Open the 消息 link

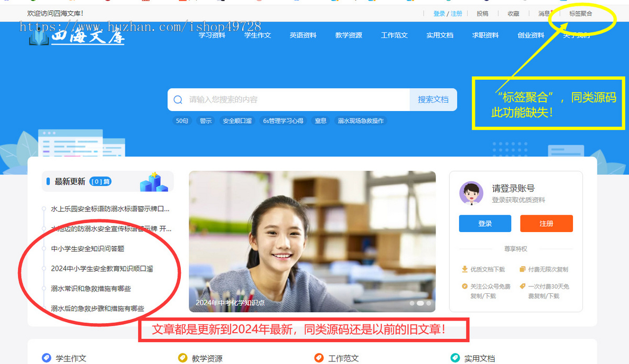544,14
